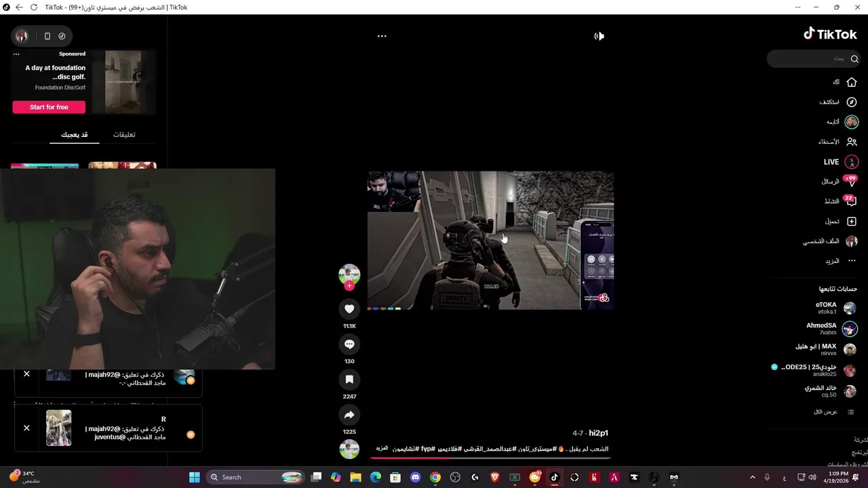The image size is (868, 488).
Task: Open Microsoft Edge from the taskbar
Action: pyautogui.click(x=376, y=477)
